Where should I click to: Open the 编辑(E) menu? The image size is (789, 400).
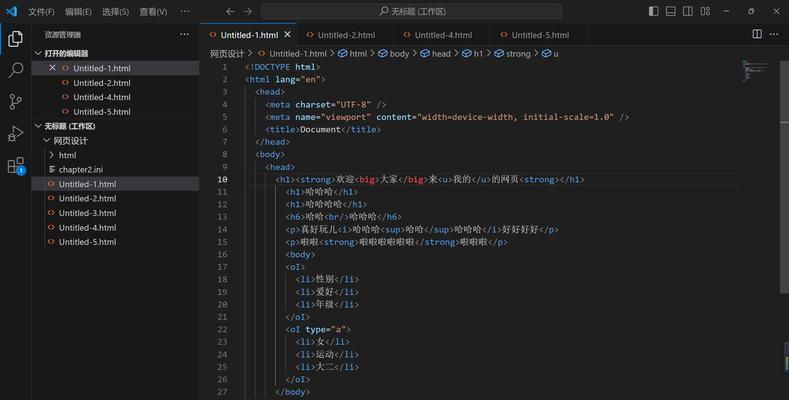pyautogui.click(x=78, y=12)
